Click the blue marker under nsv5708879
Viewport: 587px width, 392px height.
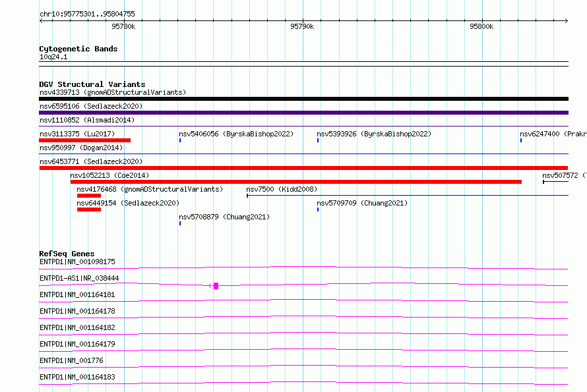click(x=180, y=223)
